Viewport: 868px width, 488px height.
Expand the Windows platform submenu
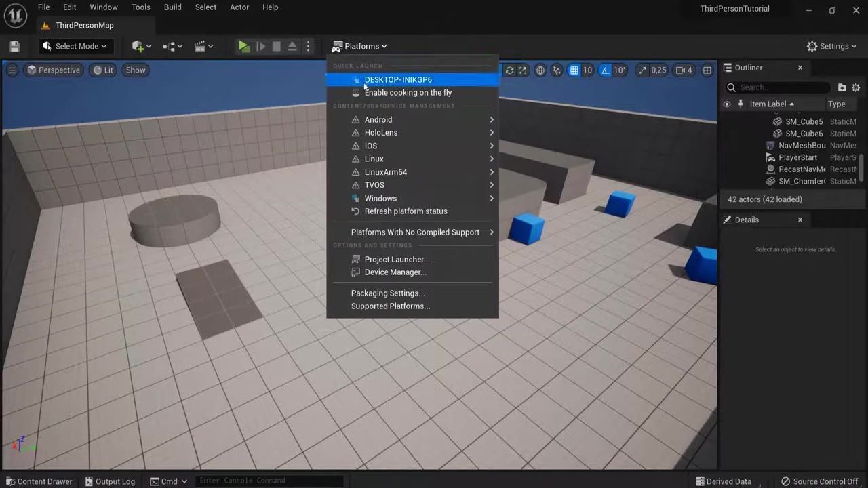412,199
